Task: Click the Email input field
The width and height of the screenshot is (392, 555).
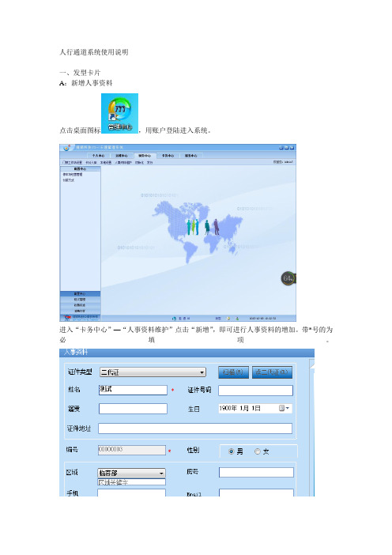Action: [x=256, y=493]
